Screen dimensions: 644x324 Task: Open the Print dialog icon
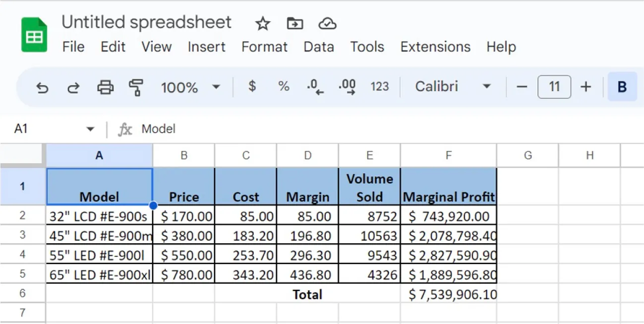[105, 87]
